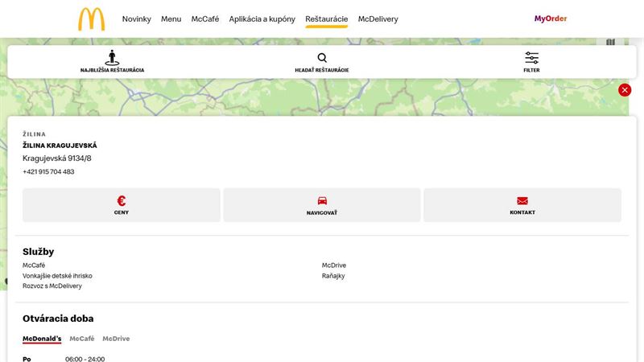Select Reštaurácie in the navigation bar
The image size is (644, 362).
coord(327,19)
